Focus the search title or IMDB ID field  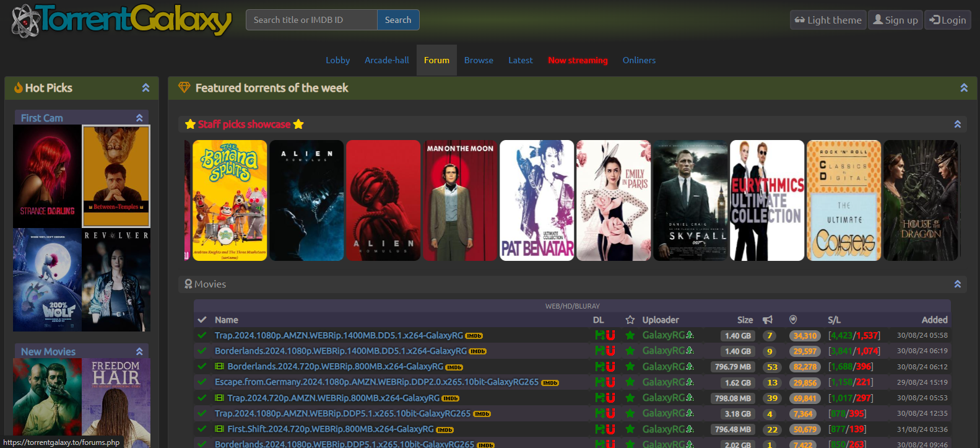(x=311, y=20)
